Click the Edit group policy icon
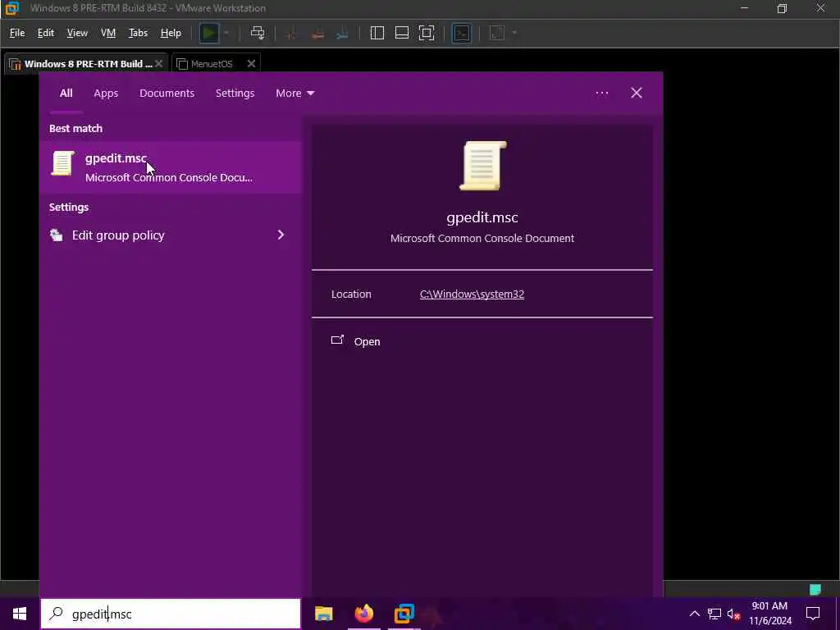This screenshot has width=840, height=630. point(57,235)
